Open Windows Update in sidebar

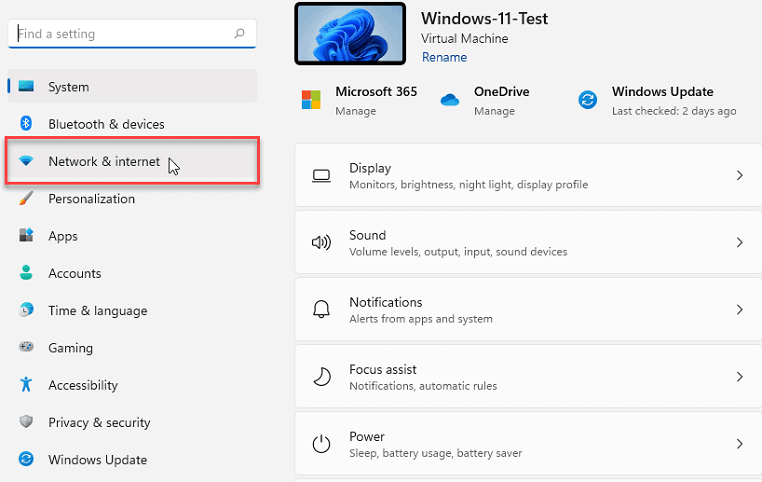[132, 459]
